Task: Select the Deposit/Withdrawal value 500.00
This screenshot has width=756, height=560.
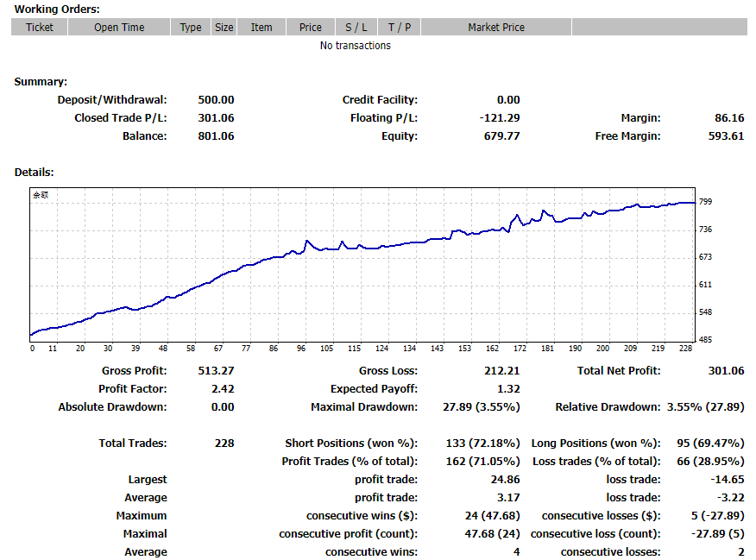Action: click(216, 100)
